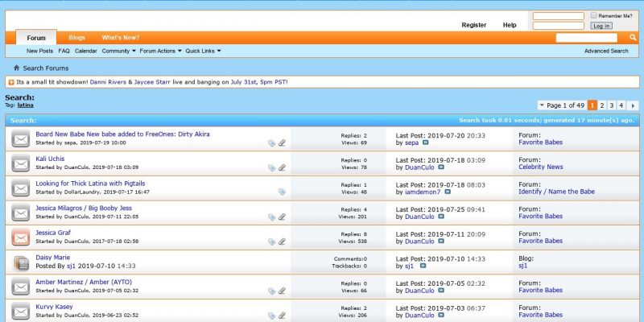Expand the Community dropdown menu
Image resolution: width=644 pixels, height=322 pixels.
[x=118, y=51]
